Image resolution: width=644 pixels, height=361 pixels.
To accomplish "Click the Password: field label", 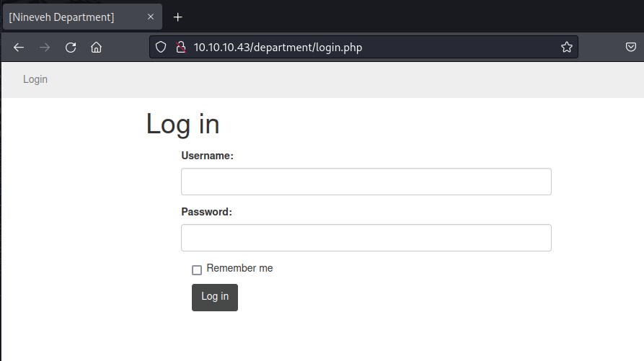I will click(x=206, y=212).
